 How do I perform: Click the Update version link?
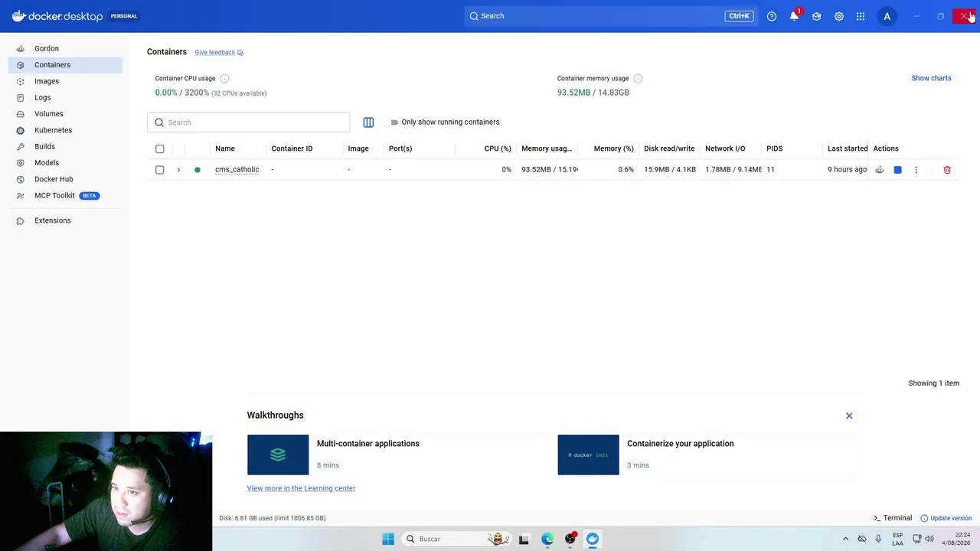click(946, 518)
